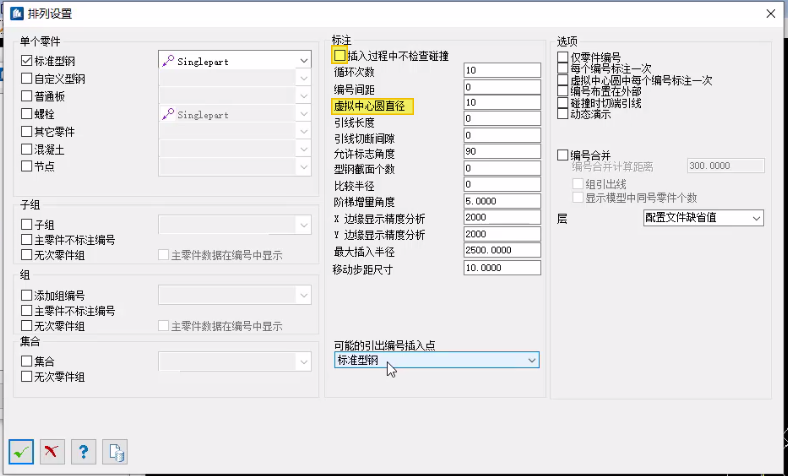788x476 pixels.
Task: Click the highlighted 虚拟中心圆直径 label
Action: pyautogui.click(x=372, y=106)
